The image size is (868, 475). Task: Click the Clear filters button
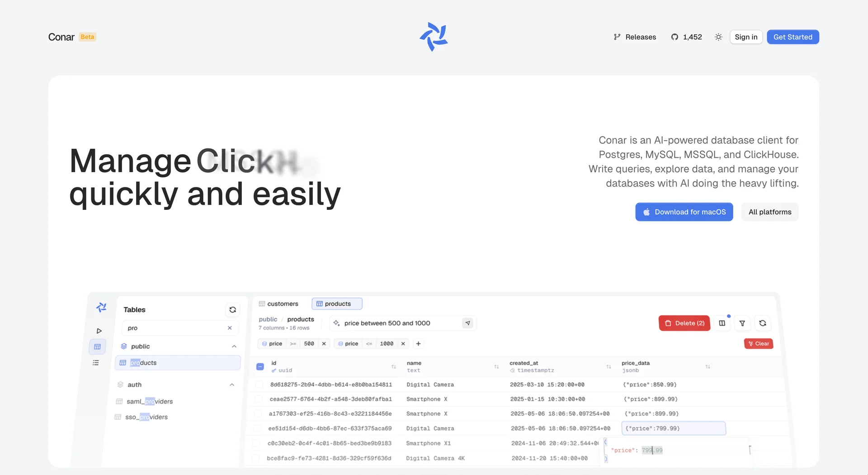(759, 344)
